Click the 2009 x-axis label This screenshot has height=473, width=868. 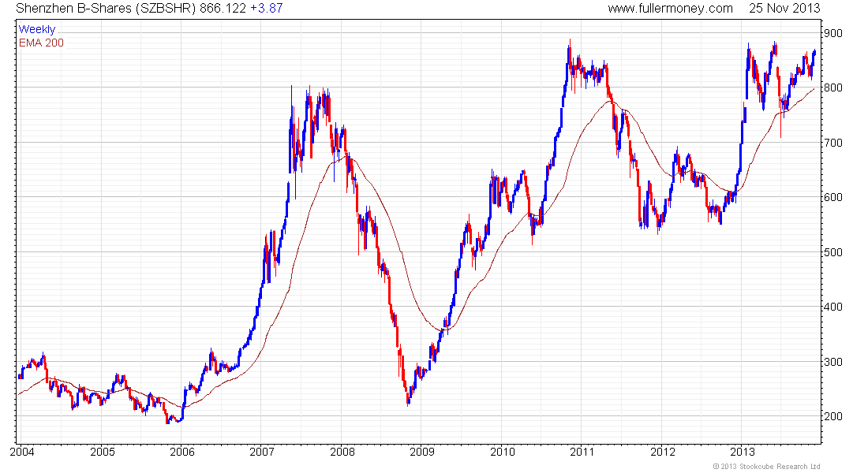(x=422, y=452)
